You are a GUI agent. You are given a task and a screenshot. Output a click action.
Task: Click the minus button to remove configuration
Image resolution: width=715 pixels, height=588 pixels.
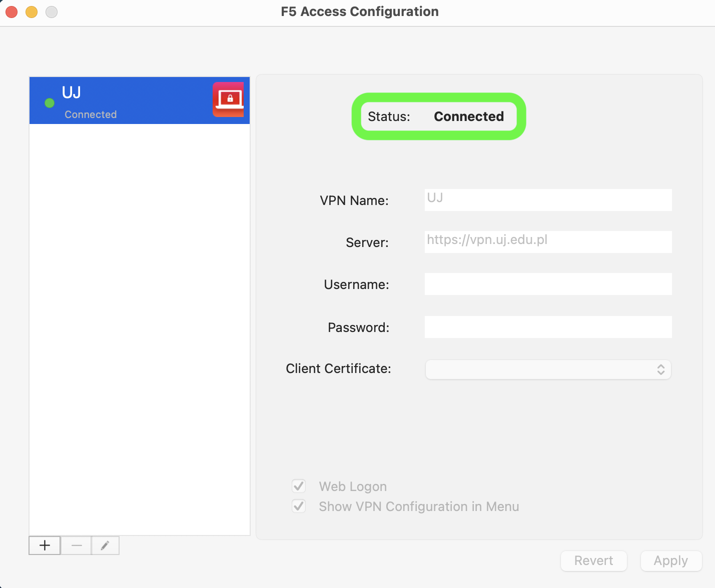click(x=76, y=545)
